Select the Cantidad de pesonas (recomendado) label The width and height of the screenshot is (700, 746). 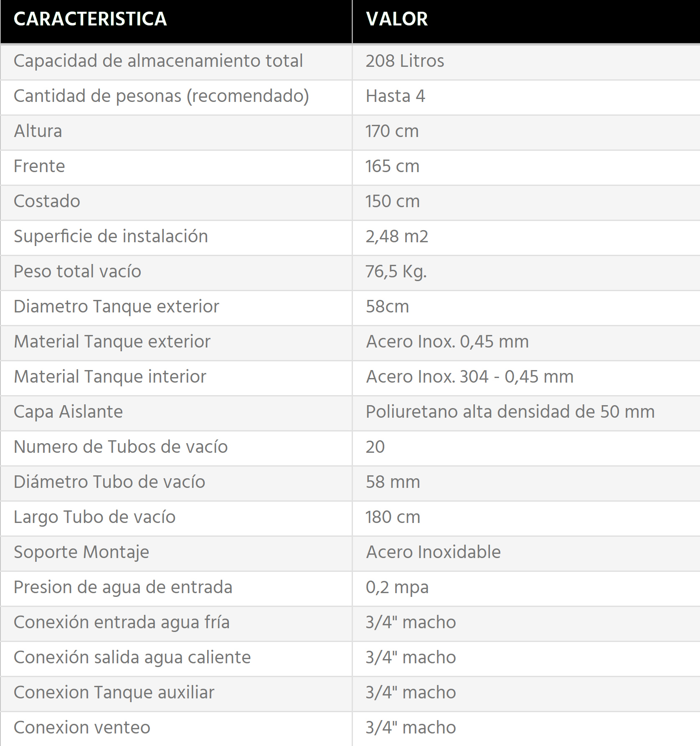(x=161, y=96)
